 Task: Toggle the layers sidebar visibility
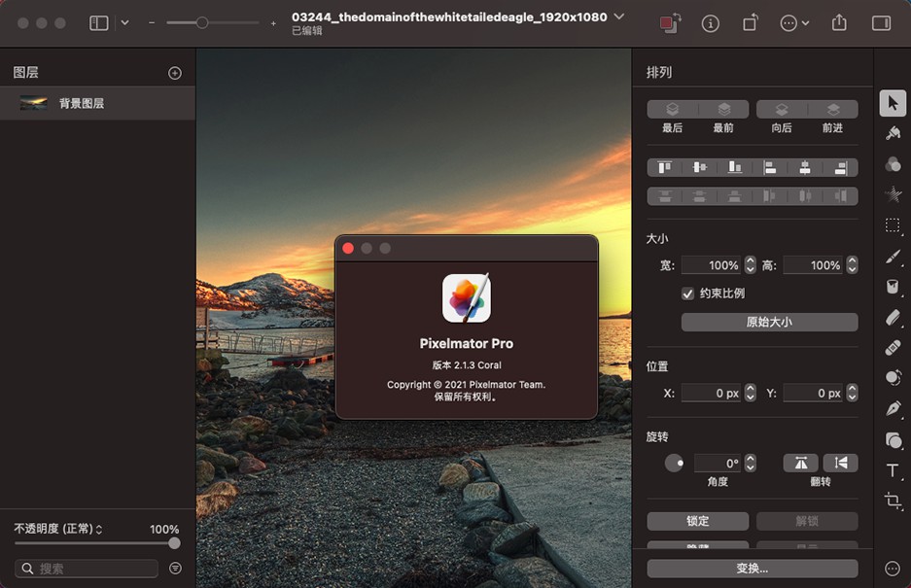click(x=98, y=23)
